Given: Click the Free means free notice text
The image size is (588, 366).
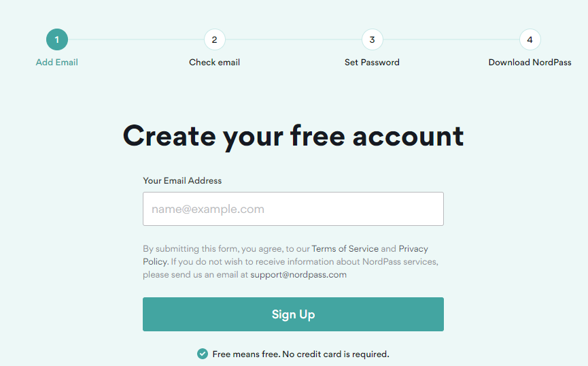Looking at the screenshot, I should click(x=300, y=354).
